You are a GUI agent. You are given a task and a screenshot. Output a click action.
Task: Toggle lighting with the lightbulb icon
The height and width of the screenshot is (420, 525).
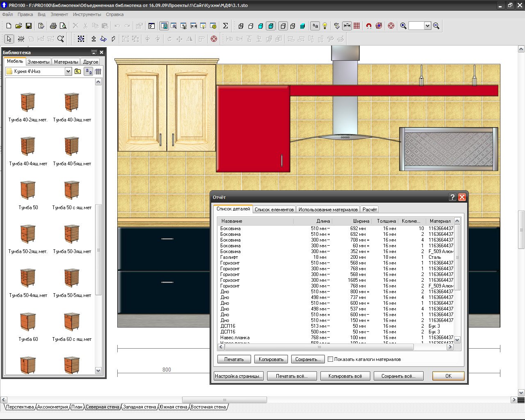coord(325,26)
